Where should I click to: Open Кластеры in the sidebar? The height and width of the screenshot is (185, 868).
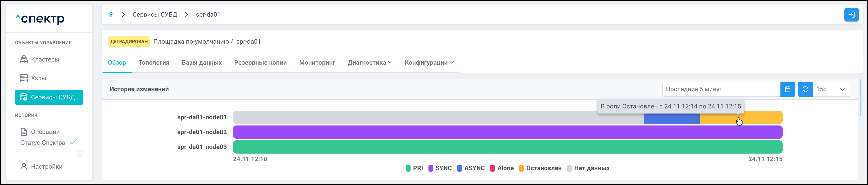click(45, 60)
